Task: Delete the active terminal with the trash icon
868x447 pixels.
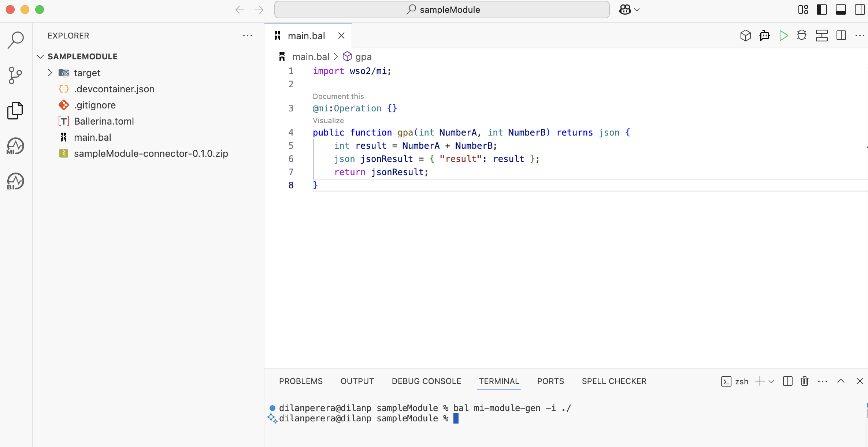Action: pos(804,381)
